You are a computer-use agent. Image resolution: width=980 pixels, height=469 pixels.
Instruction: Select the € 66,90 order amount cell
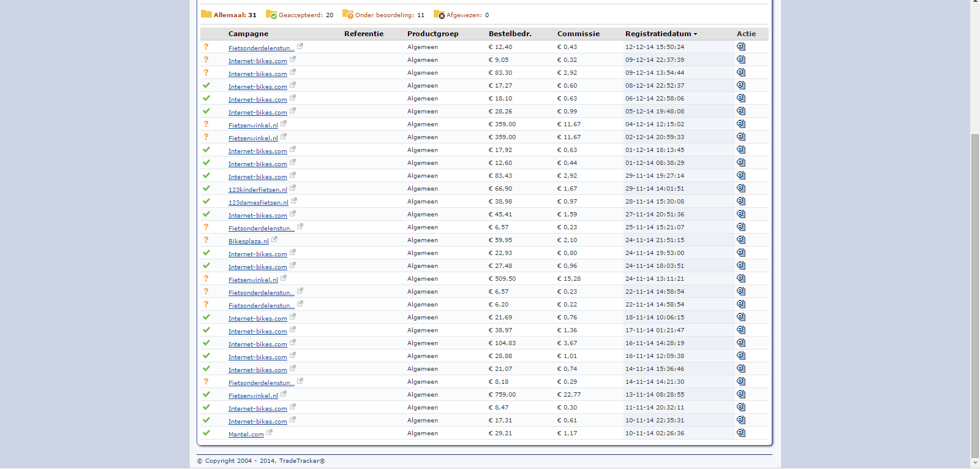pyautogui.click(x=500, y=188)
